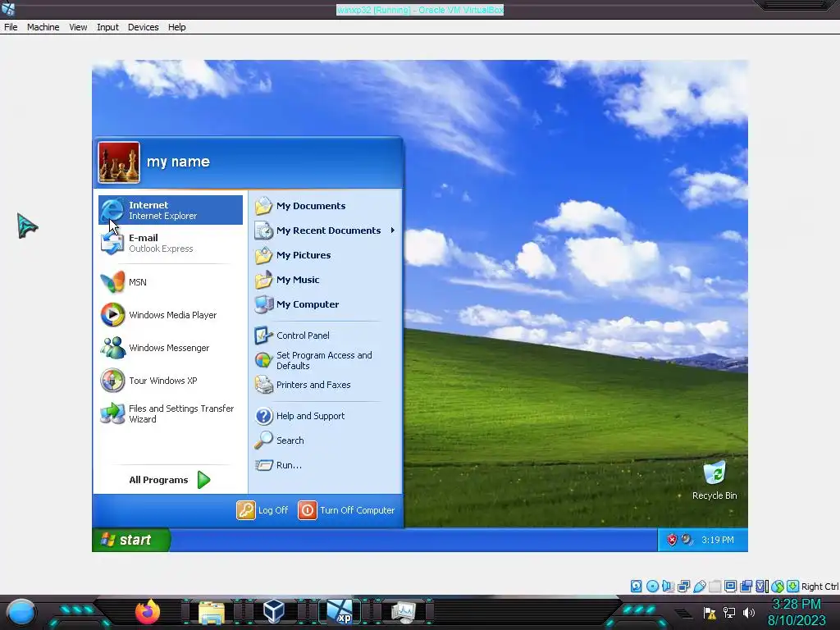The height and width of the screenshot is (630, 840).
Task: Open Outlook Express E-mail entry
Action: (x=171, y=243)
